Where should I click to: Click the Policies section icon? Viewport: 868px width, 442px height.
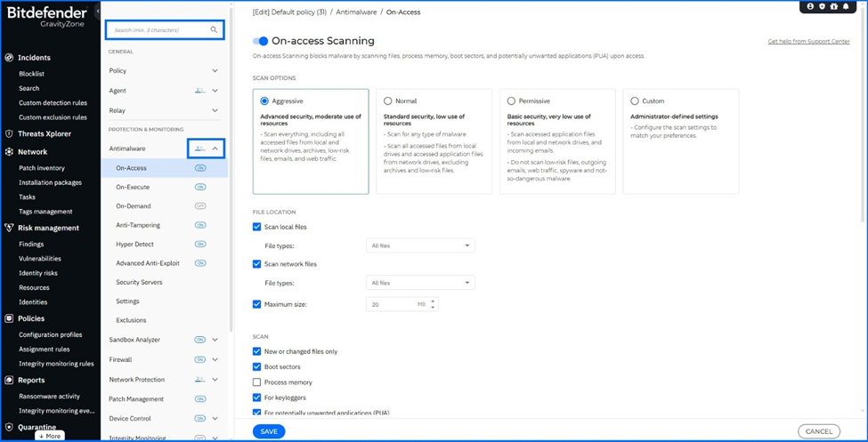click(9, 318)
